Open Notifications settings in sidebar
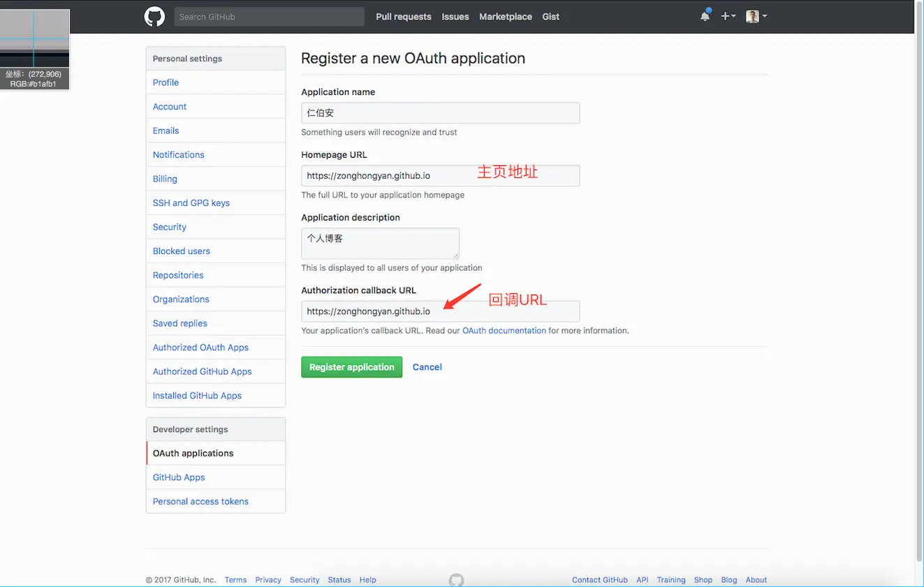 (x=215, y=155)
